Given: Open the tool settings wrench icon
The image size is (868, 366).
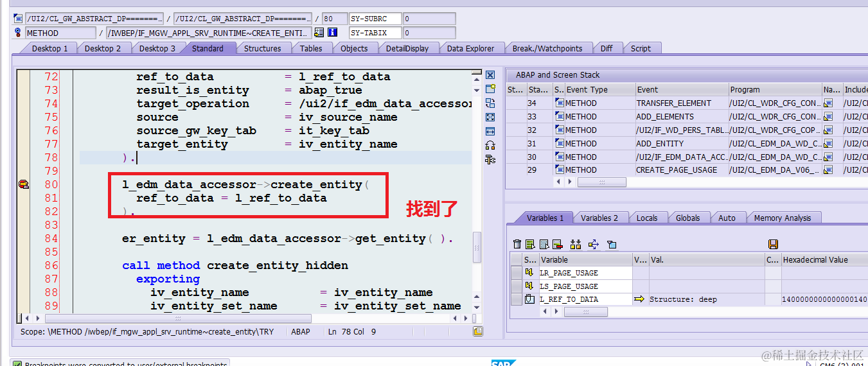Looking at the screenshot, I should 490,159.
